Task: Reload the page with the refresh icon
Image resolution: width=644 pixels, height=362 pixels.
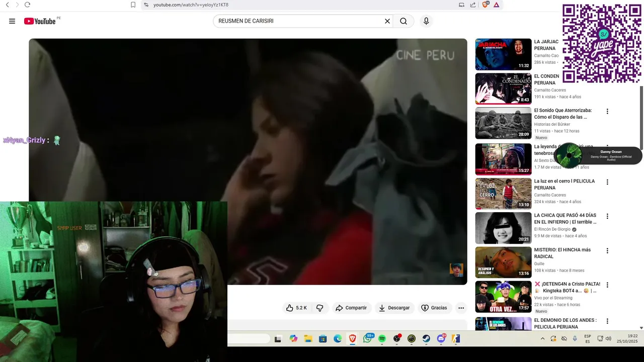Action: [x=27, y=5]
